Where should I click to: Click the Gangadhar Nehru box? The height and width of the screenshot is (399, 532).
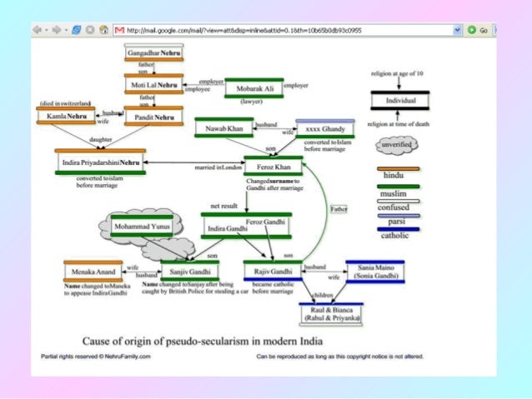coord(154,52)
